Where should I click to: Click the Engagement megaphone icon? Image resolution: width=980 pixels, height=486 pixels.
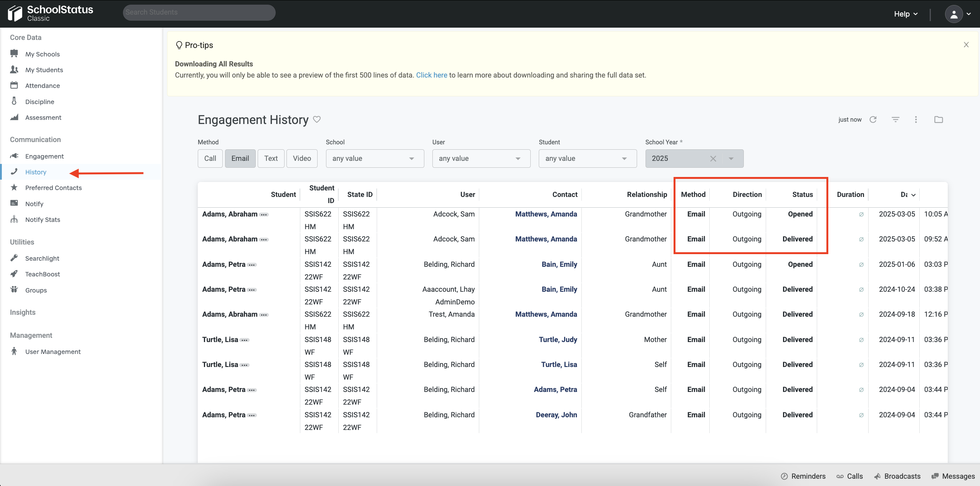(14, 155)
